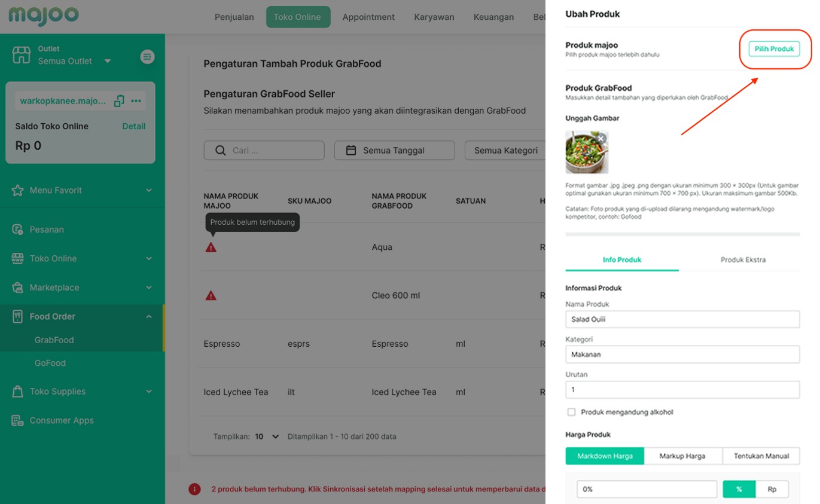Click the search magnifier icon

tap(221, 151)
